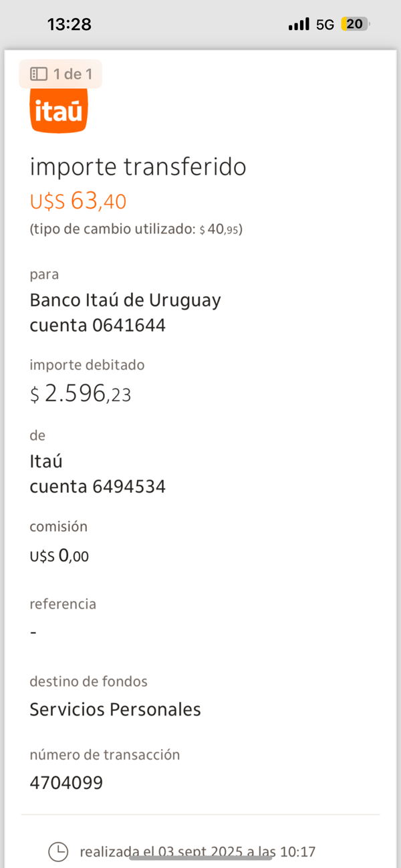Tap the importe transferido heading
The image size is (401, 868).
point(138,167)
